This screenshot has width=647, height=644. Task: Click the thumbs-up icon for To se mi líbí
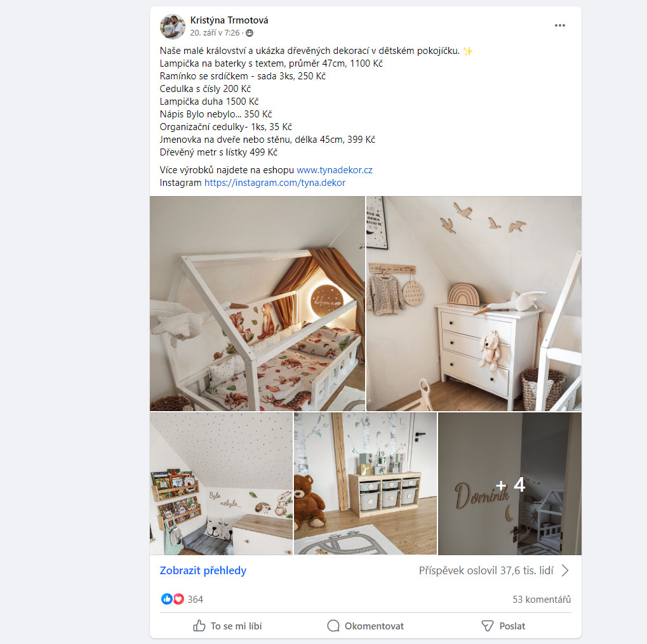(199, 626)
